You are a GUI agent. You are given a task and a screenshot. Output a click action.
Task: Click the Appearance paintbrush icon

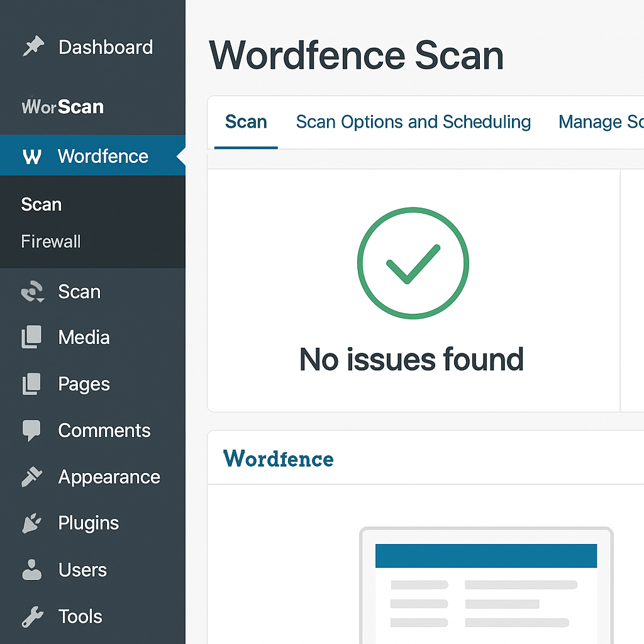(x=32, y=477)
